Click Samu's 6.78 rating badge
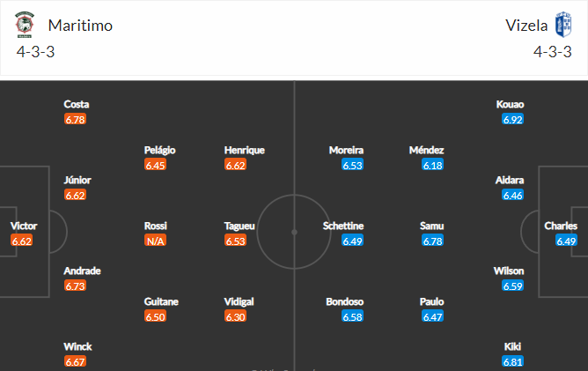Viewport: 588px width, 371px height. [x=432, y=241]
